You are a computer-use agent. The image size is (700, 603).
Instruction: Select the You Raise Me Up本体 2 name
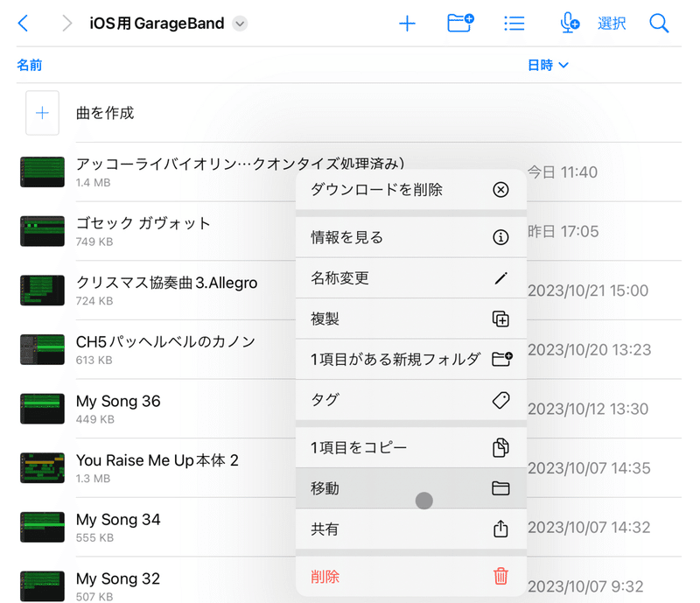[x=157, y=460]
